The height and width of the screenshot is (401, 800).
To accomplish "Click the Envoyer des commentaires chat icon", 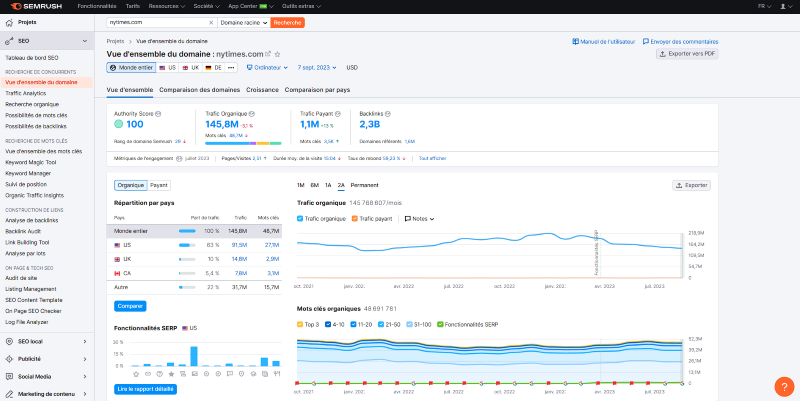I will click(646, 42).
